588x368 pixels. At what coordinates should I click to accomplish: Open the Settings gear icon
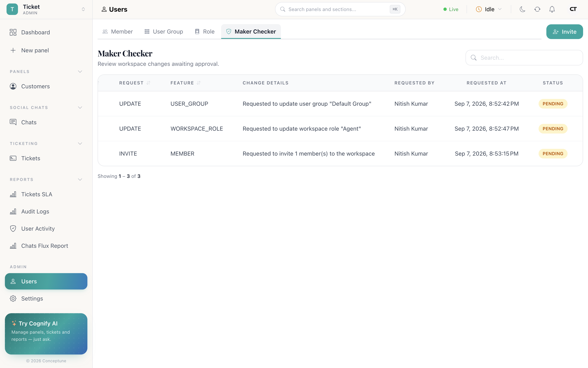tap(13, 298)
